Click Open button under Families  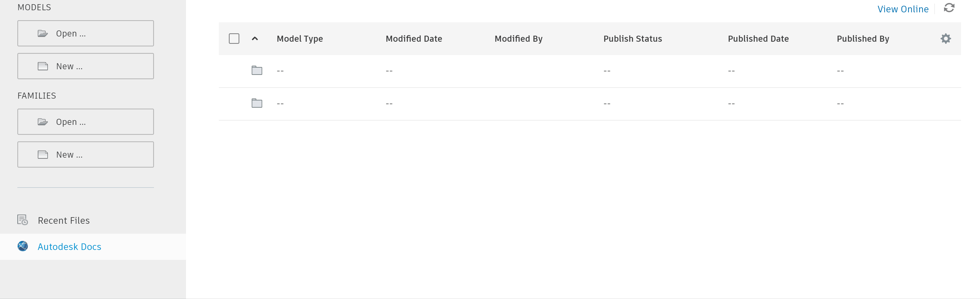(x=86, y=122)
